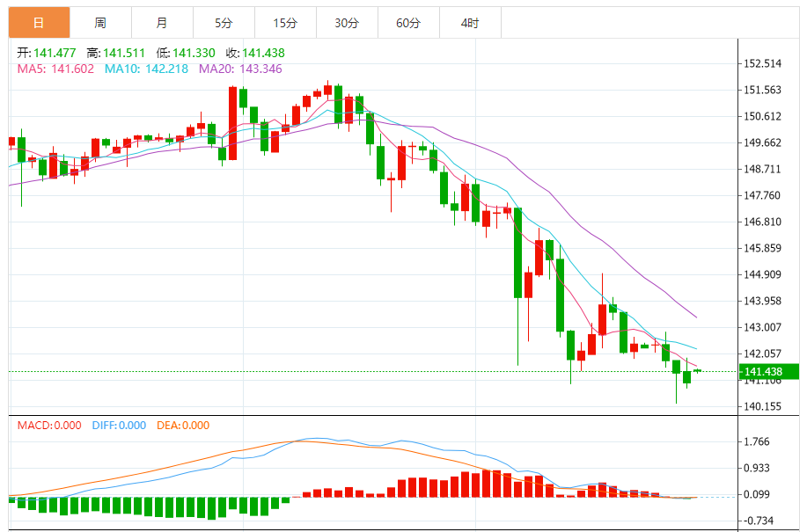
Task: Click the 143.007 price axis label
Action: coord(763,327)
